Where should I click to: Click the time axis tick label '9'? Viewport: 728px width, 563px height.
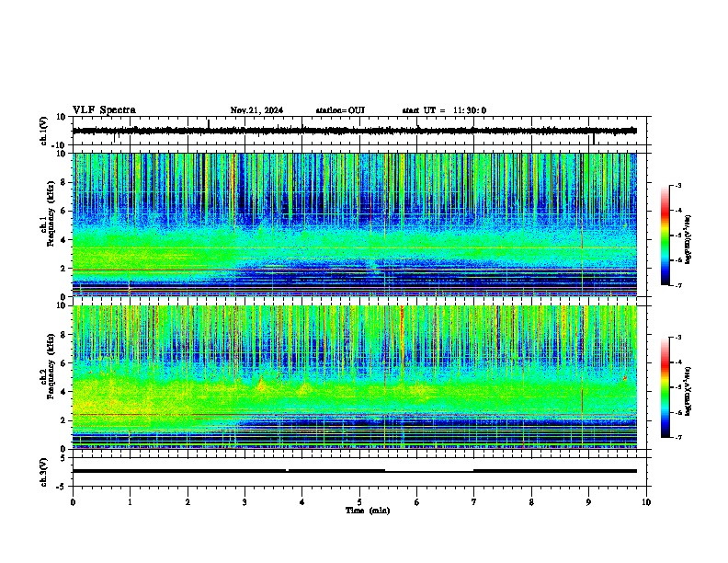pyautogui.click(x=588, y=502)
